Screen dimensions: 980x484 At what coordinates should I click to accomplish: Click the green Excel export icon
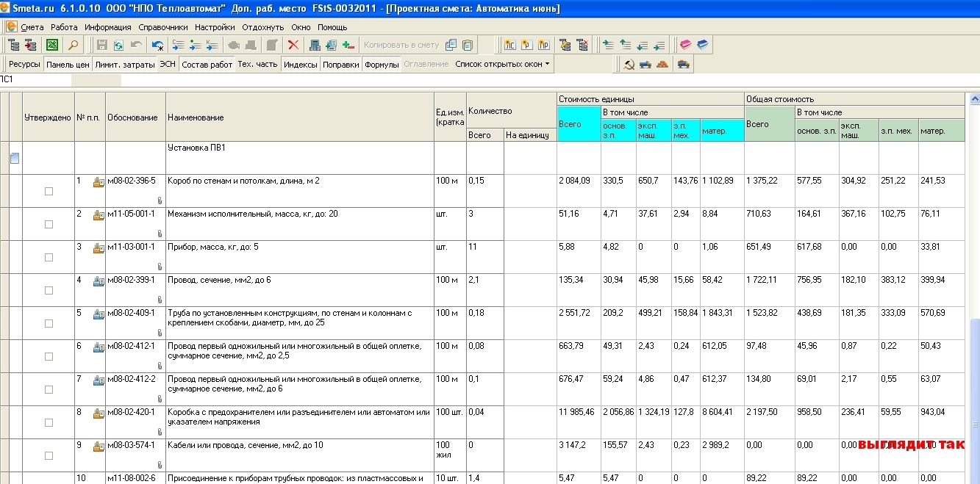[52, 46]
